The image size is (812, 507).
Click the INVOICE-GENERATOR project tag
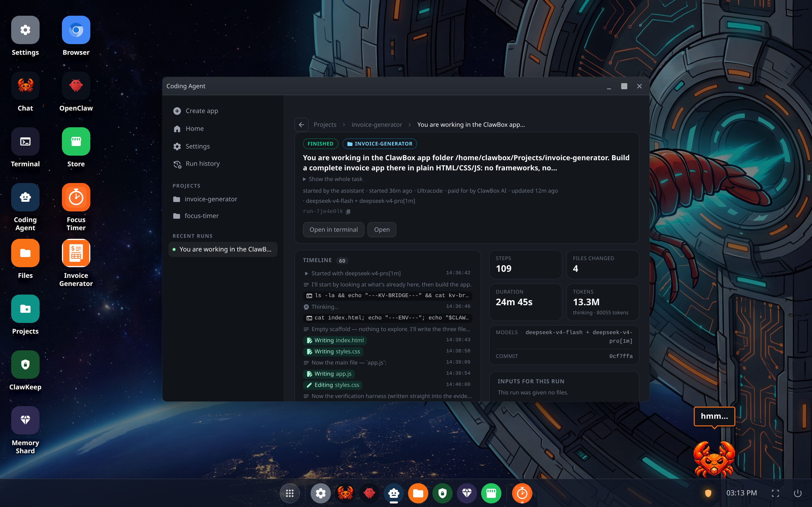pyautogui.click(x=380, y=143)
